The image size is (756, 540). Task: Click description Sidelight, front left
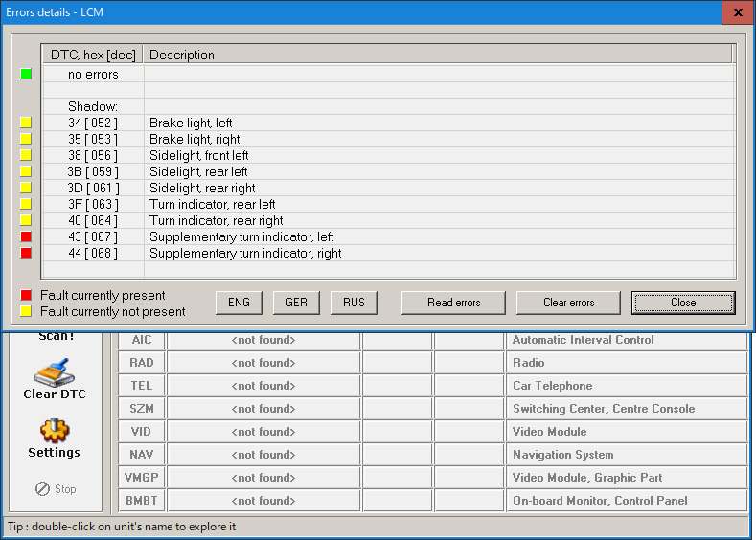point(198,156)
